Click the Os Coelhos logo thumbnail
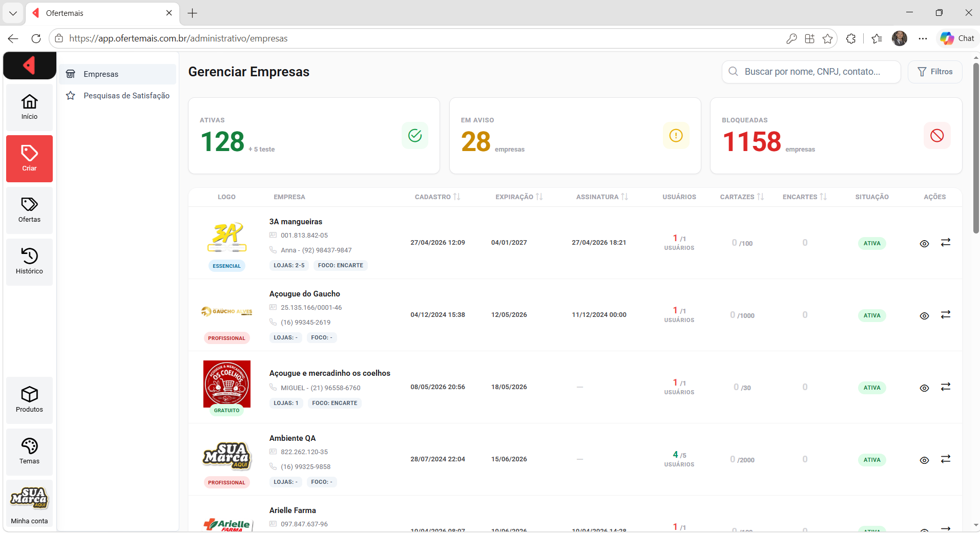This screenshot has width=980, height=533. (227, 384)
